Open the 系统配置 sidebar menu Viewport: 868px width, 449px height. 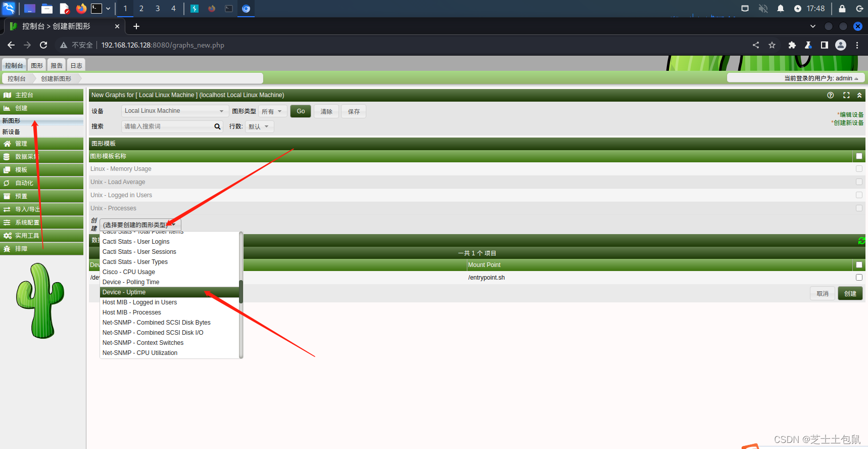pos(42,222)
